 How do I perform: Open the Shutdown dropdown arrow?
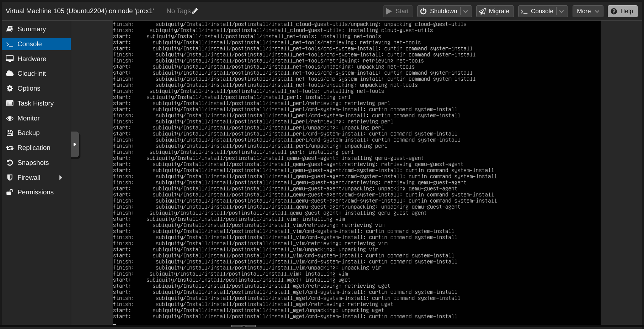pyautogui.click(x=466, y=11)
